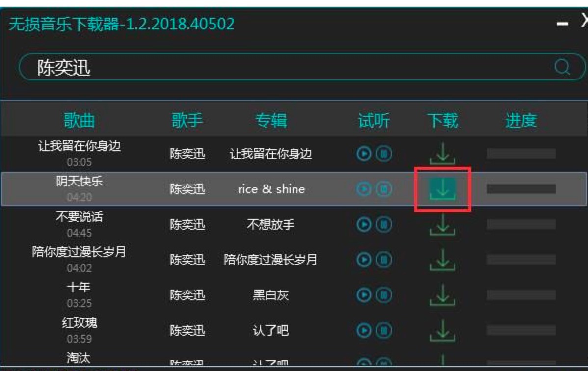The height and width of the screenshot is (371, 588).
Task: Click the 下载 column header
Action: (443, 120)
